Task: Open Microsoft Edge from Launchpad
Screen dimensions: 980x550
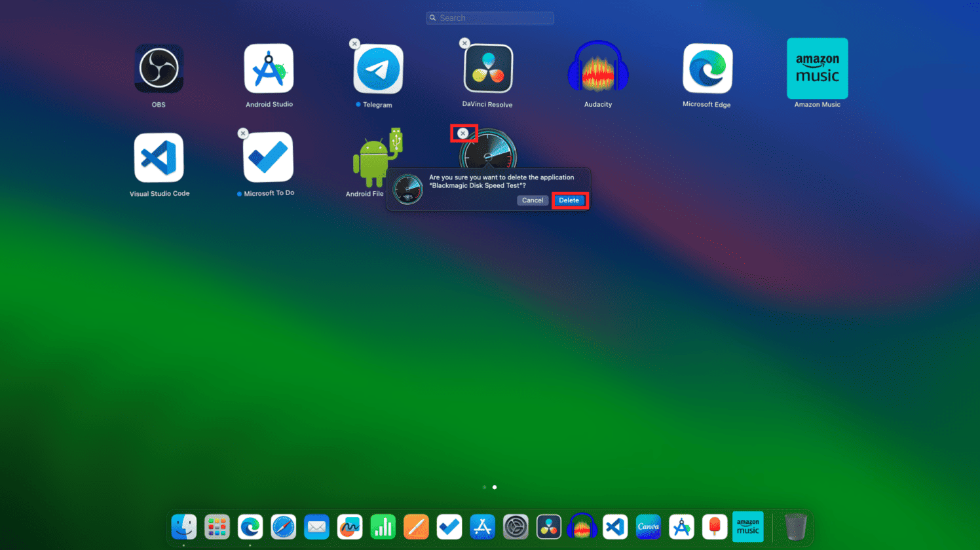Action: (x=707, y=68)
